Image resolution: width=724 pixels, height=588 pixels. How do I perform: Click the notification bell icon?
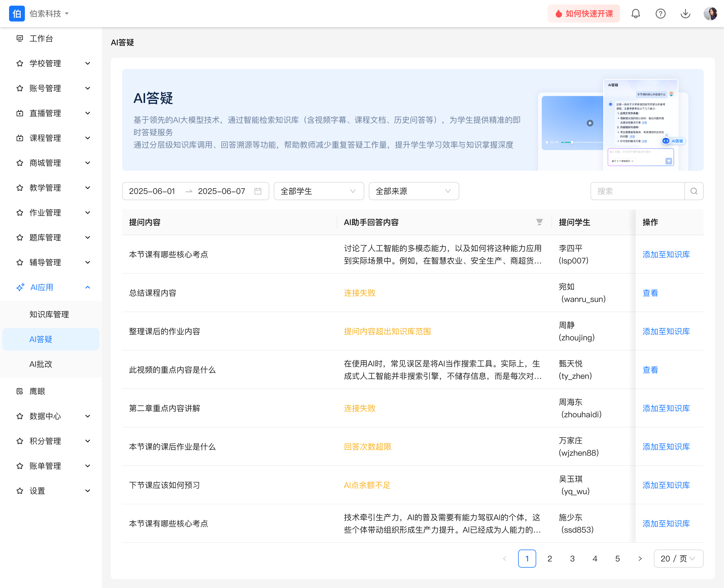click(x=635, y=14)
